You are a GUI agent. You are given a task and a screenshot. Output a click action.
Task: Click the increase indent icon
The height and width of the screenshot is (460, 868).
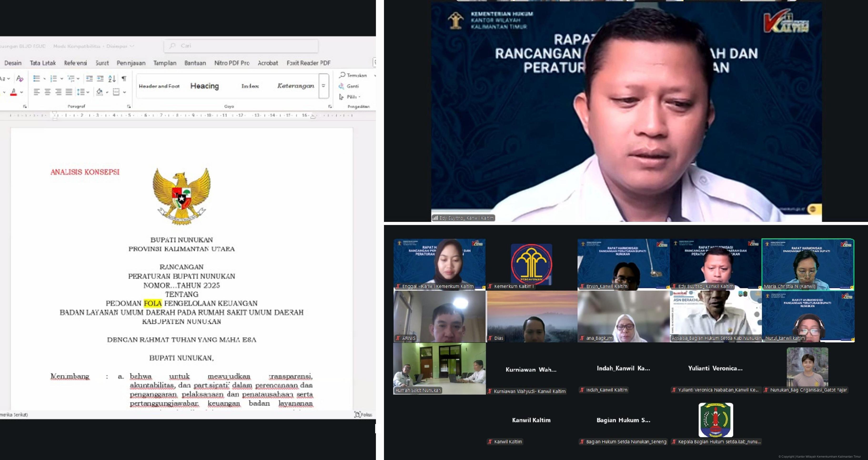point(100,79)
